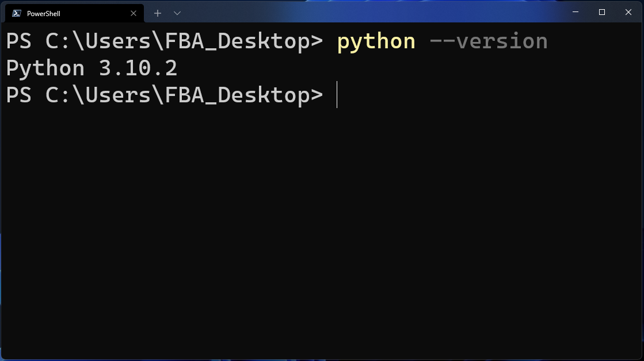Click the bottom edge of the terminal window

coord(322,359)
